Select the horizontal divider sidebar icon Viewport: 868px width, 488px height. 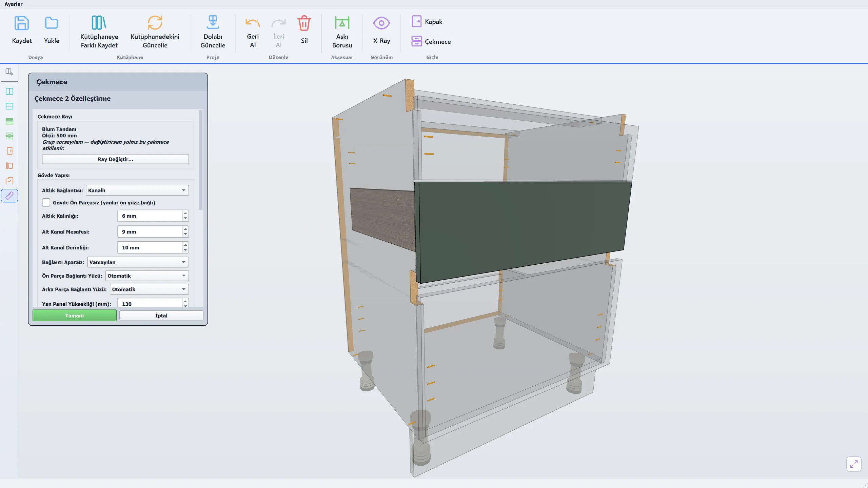click(9, 106)
